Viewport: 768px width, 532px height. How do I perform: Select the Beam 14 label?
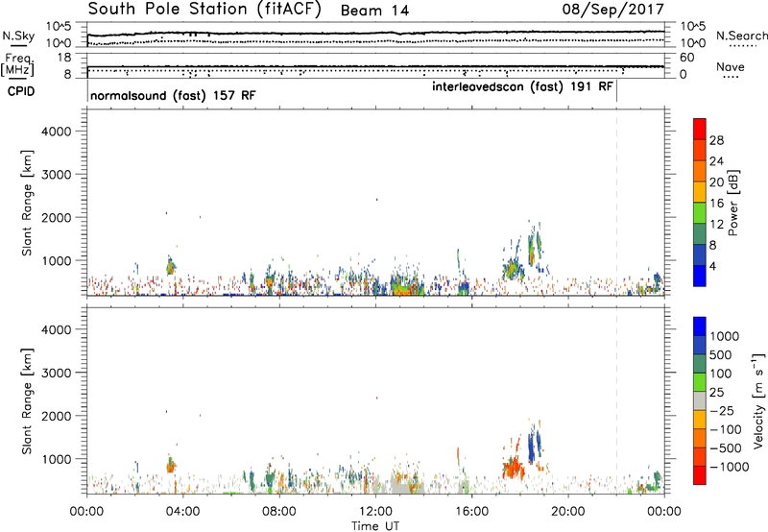[374, 11]
